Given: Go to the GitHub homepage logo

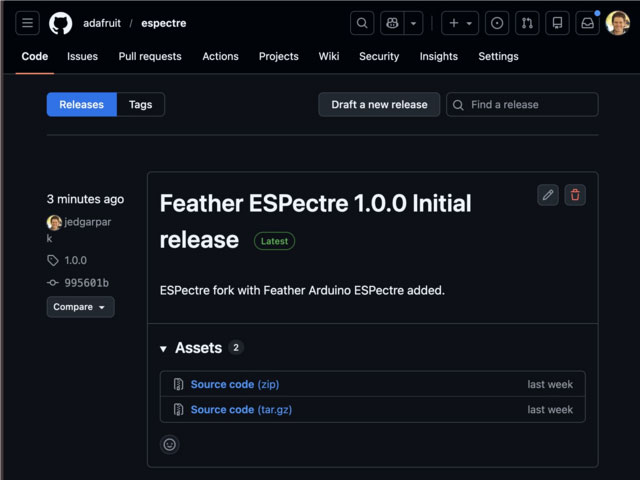Looking at the screenshot, I should click(x=60, y=23).
